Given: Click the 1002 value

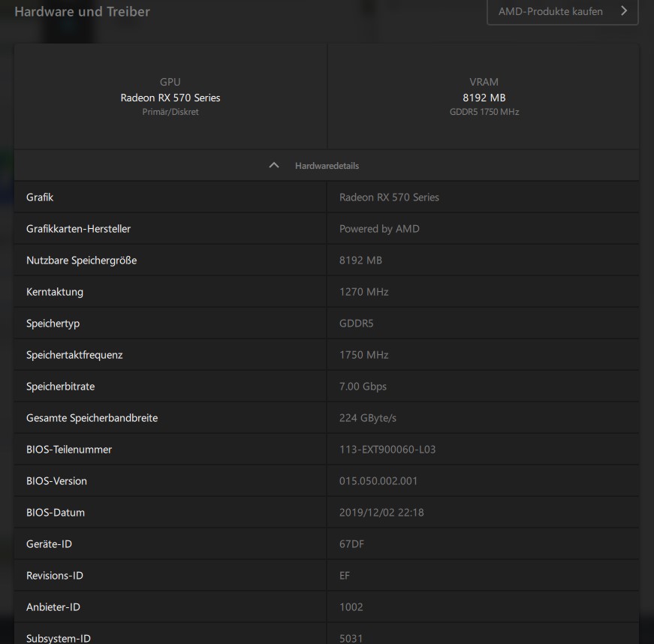Looking at the screenshot, I should [351, 607].
